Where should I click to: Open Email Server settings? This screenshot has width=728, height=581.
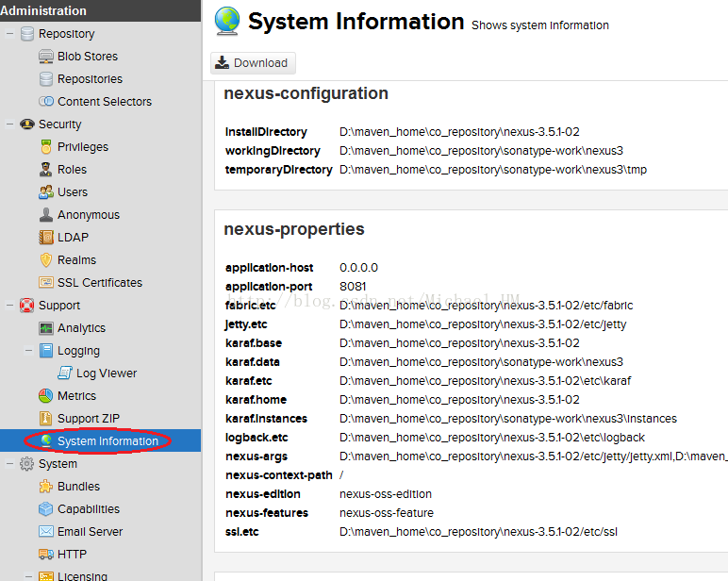point(91,532)
